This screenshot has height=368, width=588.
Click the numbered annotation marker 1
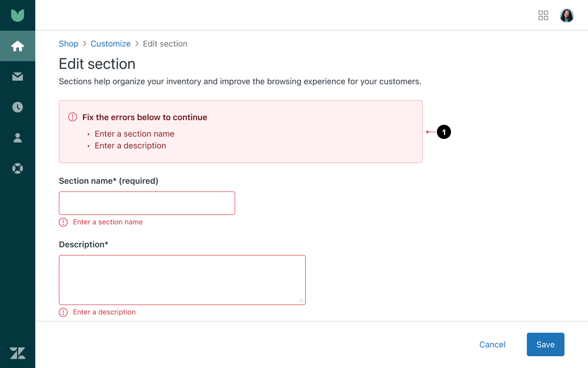[x=443, y=132]
